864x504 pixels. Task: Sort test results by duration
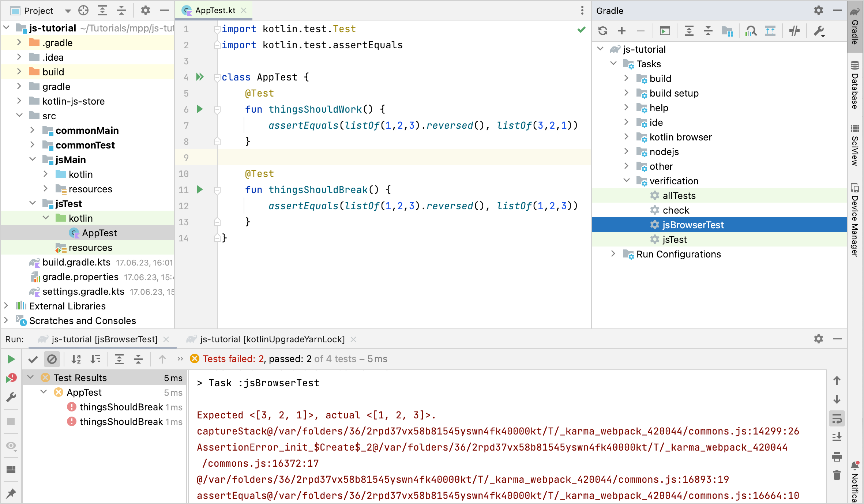coord(95,360)
